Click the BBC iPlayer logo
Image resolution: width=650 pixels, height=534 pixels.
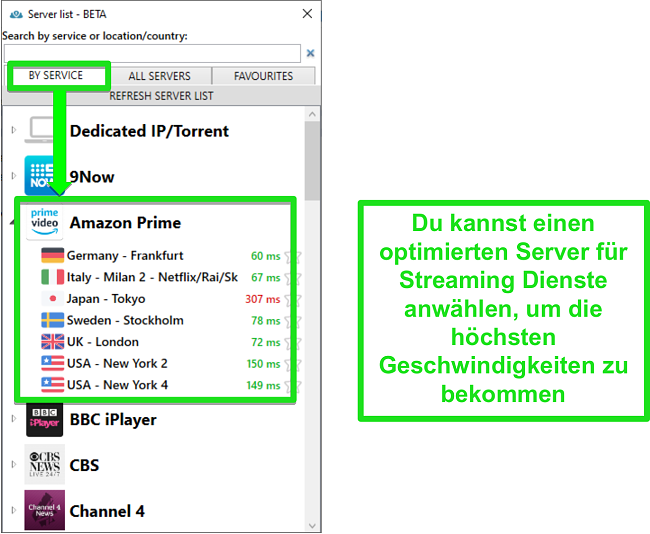point(44,420)
